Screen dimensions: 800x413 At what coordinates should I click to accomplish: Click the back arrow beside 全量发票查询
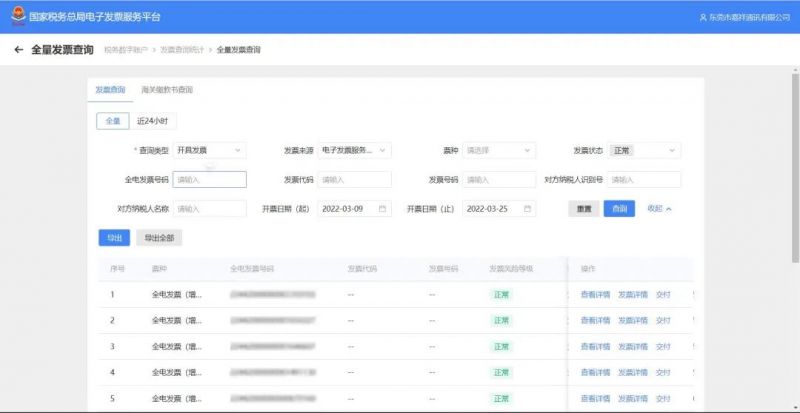point(19,49)
